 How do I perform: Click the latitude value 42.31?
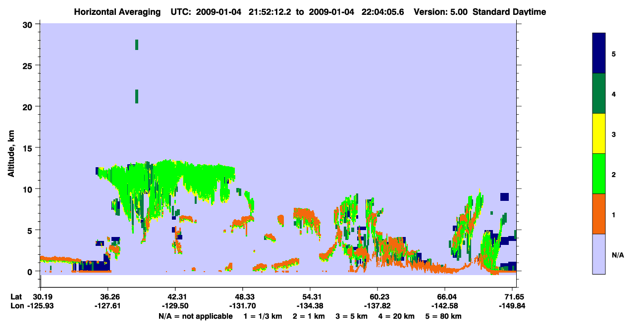pyautogui.click(x=175, y=297)
